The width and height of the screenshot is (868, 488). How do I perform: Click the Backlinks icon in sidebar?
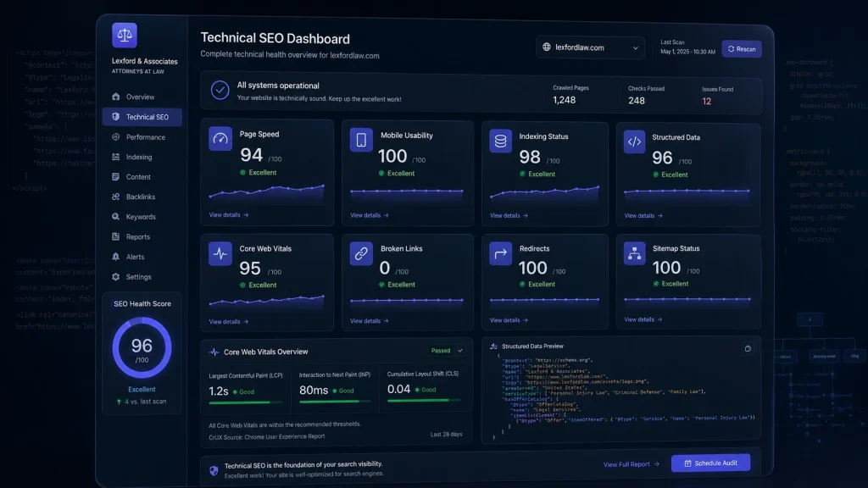point(115,197)
